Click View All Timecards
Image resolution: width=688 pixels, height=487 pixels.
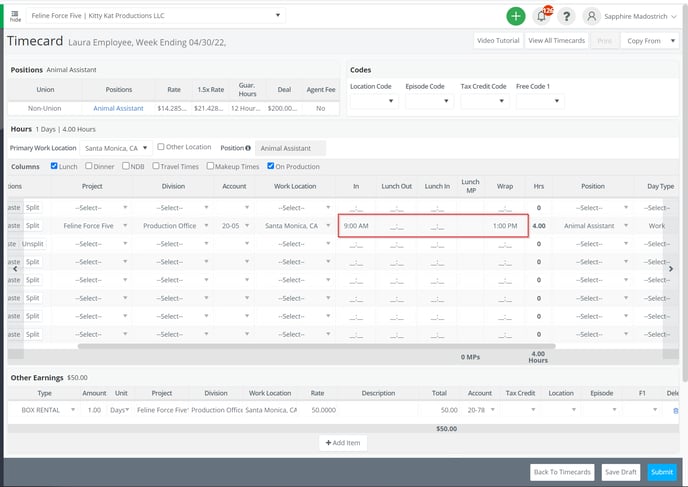coord(556,41)
